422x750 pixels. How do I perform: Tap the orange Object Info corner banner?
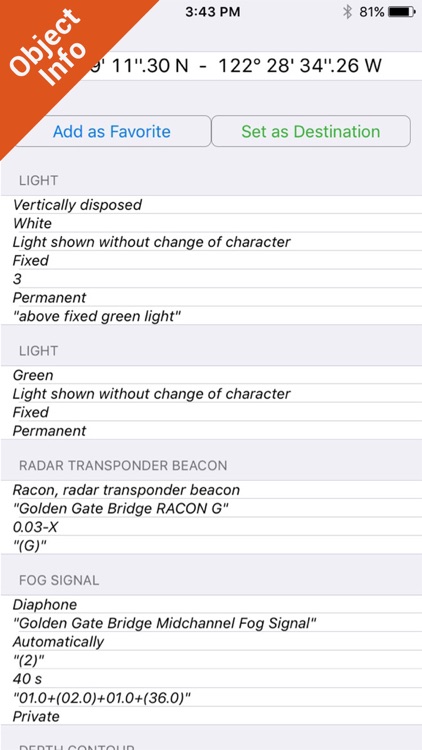(x=53, y=53)
